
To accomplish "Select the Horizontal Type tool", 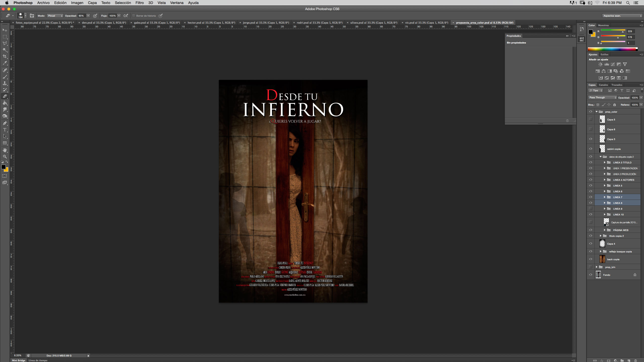I will point(5,130).
